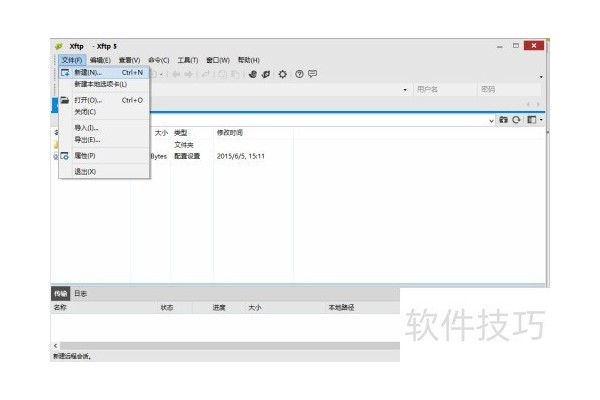Click the Xftp application icon in title bar
This screenshot has height=400, width=600.
point(58,46)
